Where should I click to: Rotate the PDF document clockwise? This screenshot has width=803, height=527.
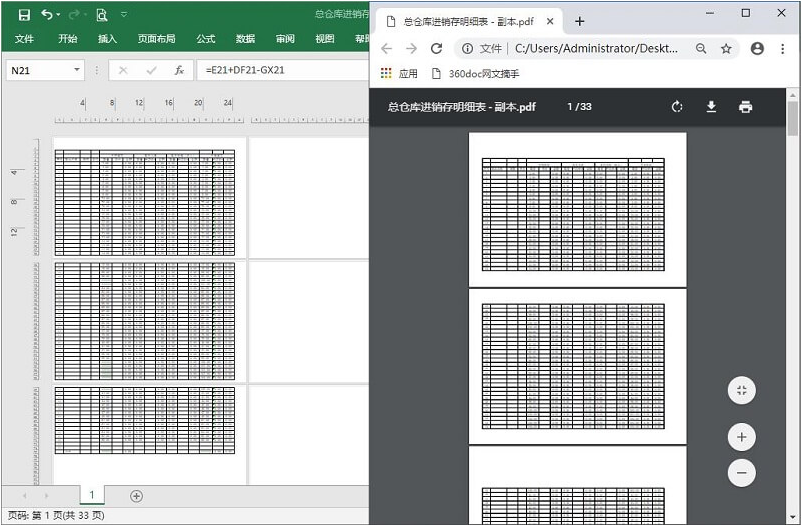click(677, 107)
